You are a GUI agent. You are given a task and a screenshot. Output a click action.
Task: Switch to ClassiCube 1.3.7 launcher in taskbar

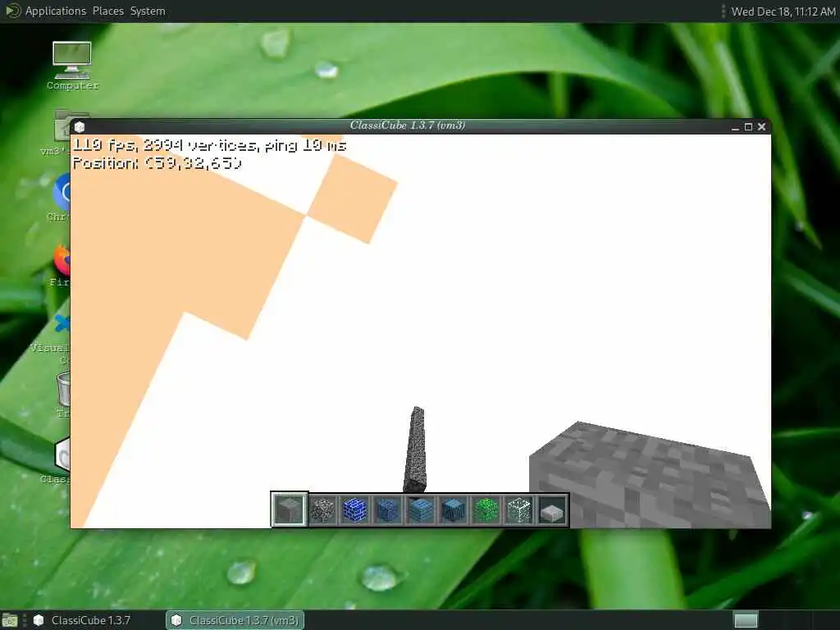pos(82,620)
